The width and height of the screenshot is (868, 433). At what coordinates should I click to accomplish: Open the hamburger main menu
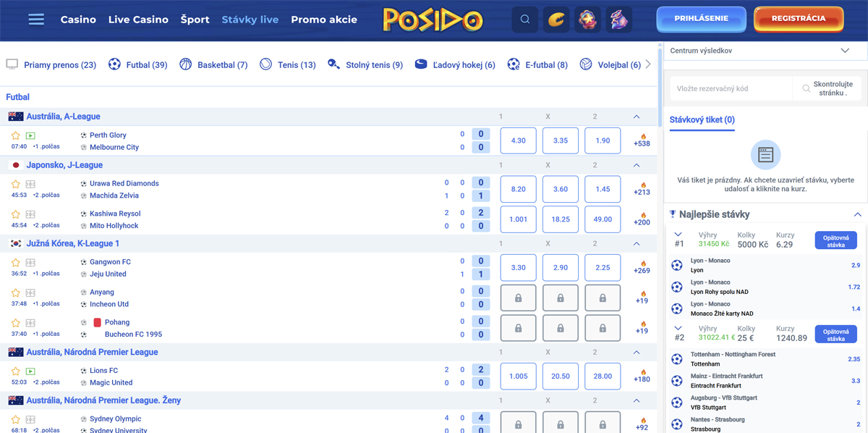(x=36, y=20)
